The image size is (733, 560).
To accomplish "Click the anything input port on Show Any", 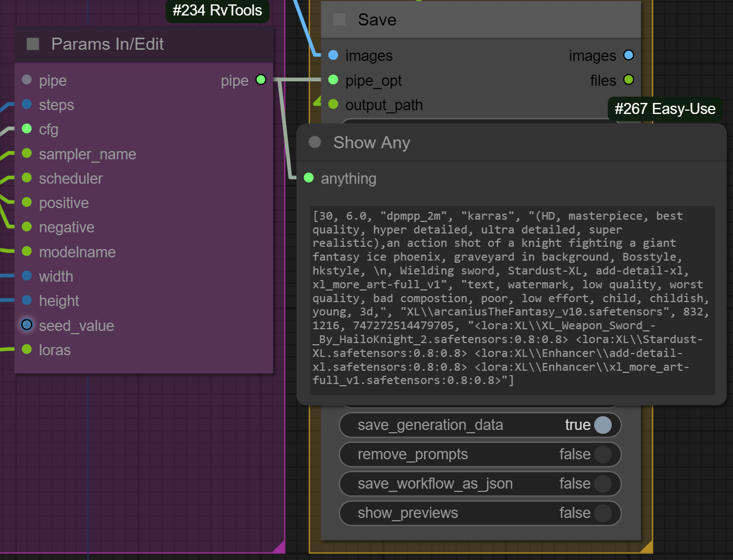I will click(309, 178).
